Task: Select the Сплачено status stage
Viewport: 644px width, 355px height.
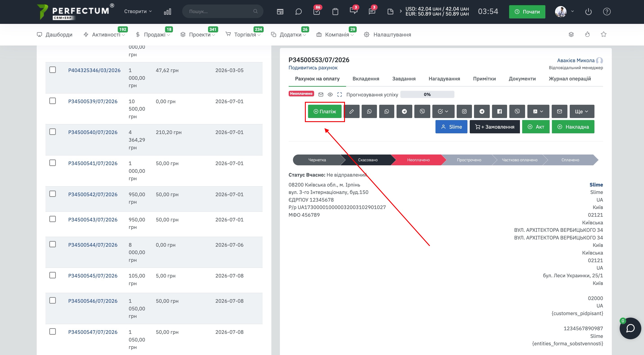Action: tap(570, 160)
